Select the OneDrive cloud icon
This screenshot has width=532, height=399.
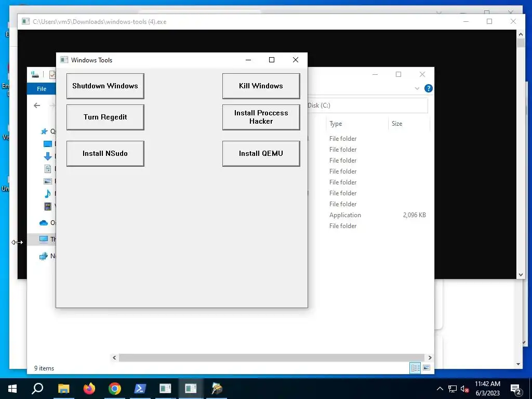44,222
